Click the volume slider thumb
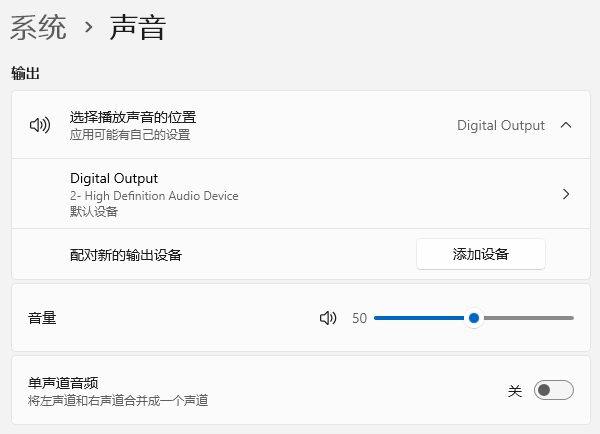 click(474, 318)
